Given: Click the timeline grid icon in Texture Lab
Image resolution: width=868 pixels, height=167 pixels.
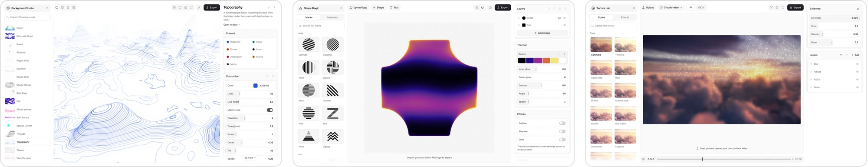Looking at the screenshot, I should [643, 159].
